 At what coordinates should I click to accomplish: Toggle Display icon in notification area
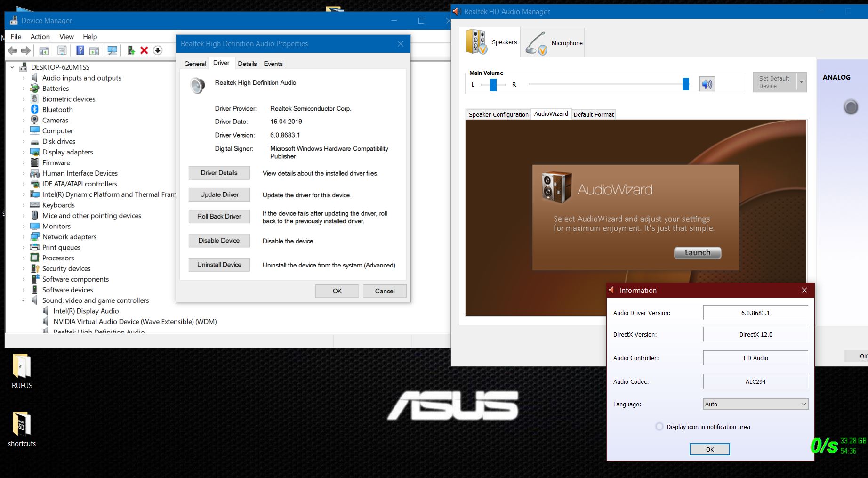point(659,427)
